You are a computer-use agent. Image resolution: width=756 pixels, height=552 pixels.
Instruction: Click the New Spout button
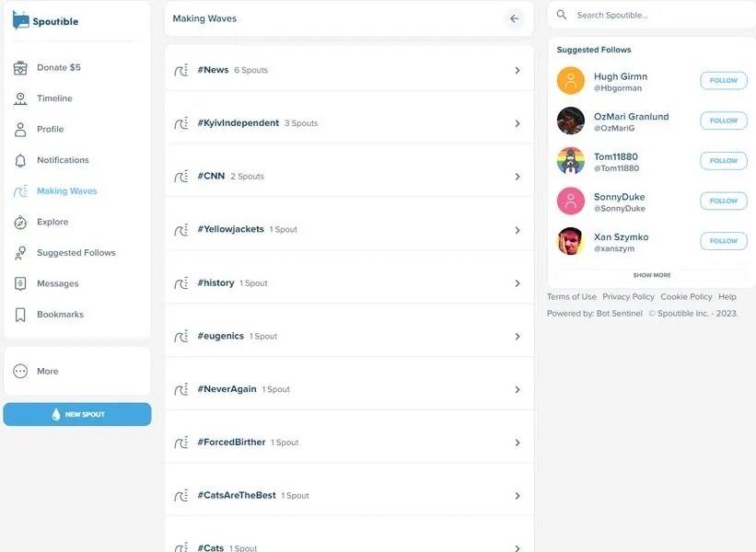(x=77, y=414)
